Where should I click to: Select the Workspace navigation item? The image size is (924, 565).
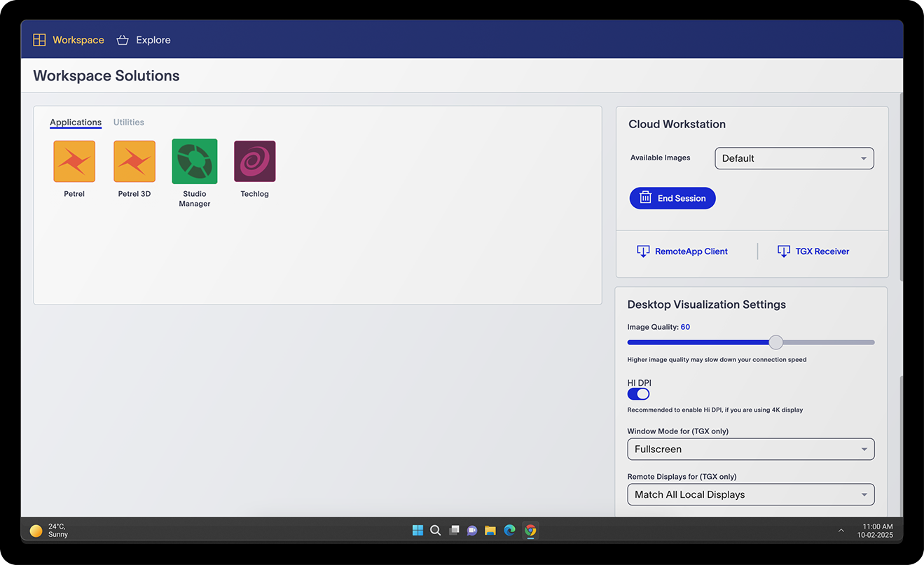(69, 40)
